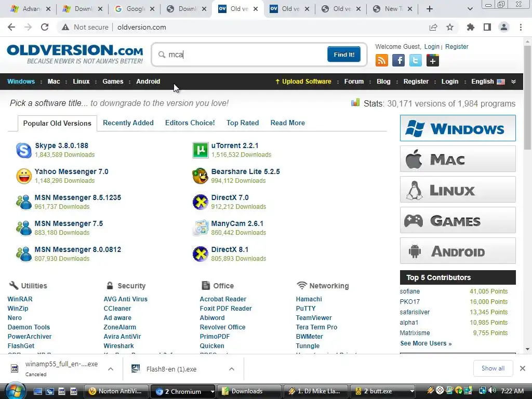Open Chrome three-dot menu
This screenshot has height=399, width=532.
click(x=521, y=27)
